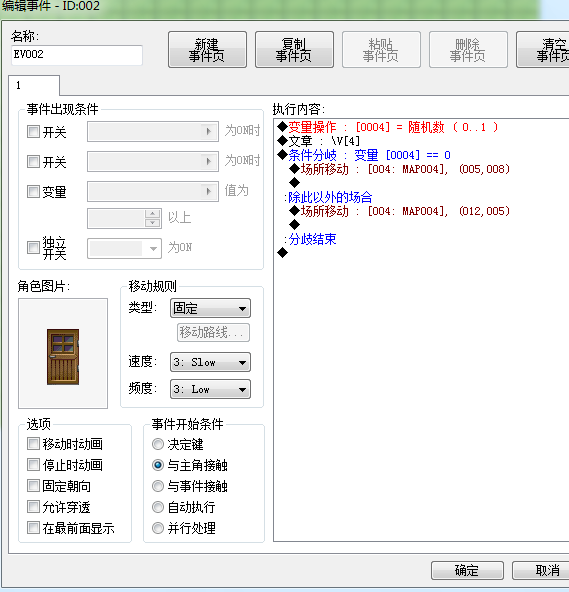The width and height of the screenshot is (569, 592).
Task: Click the 名称 field containing EV002
Action: tap(77, 55)
